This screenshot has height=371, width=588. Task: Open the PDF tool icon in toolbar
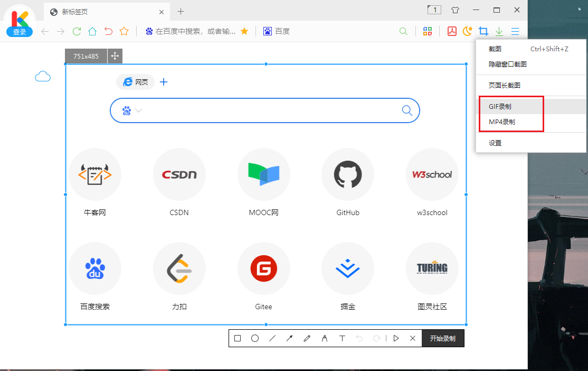pyautogui.click(x=452, y=31)
